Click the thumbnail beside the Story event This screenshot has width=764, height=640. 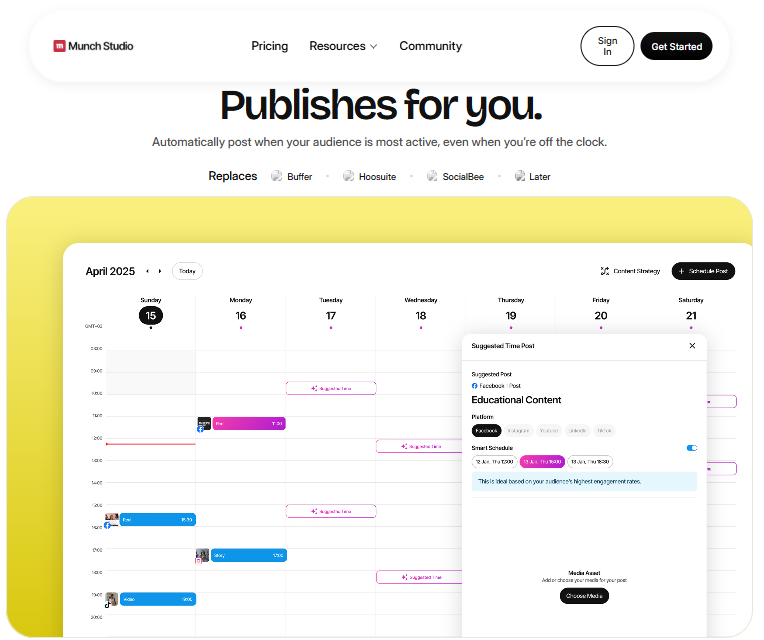[x=203, y=555]
